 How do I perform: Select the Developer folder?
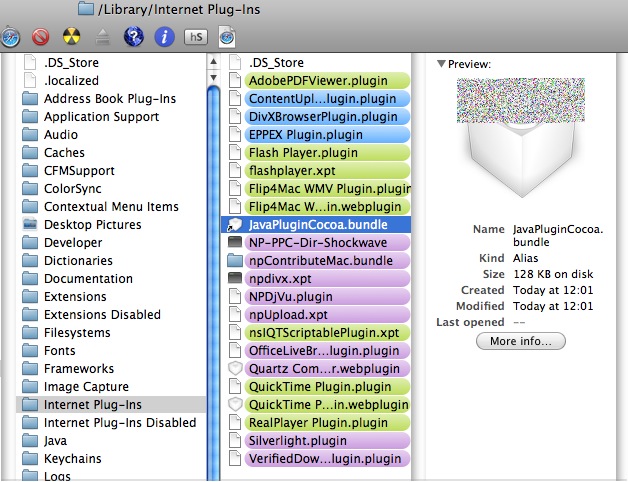tap(111, 243)
